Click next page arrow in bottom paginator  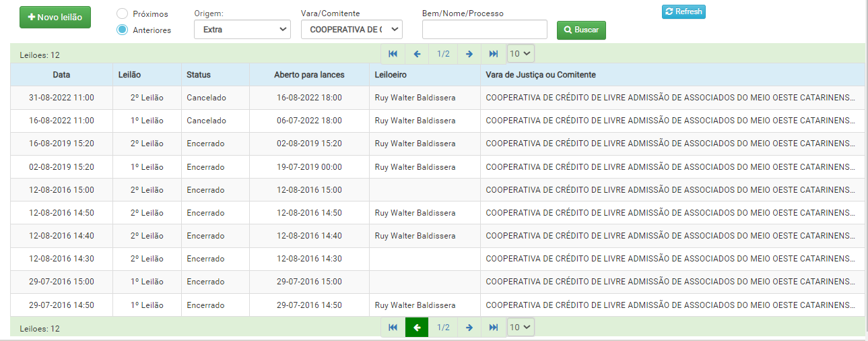469,328
